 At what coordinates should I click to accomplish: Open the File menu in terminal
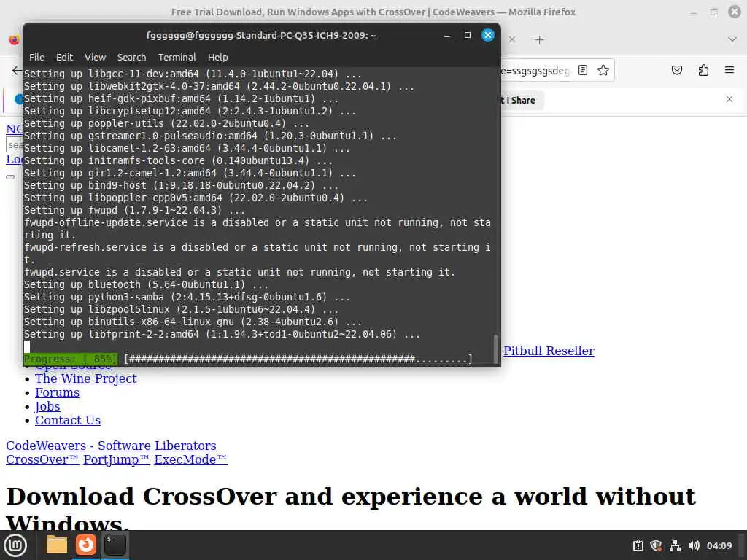[36, 57]
